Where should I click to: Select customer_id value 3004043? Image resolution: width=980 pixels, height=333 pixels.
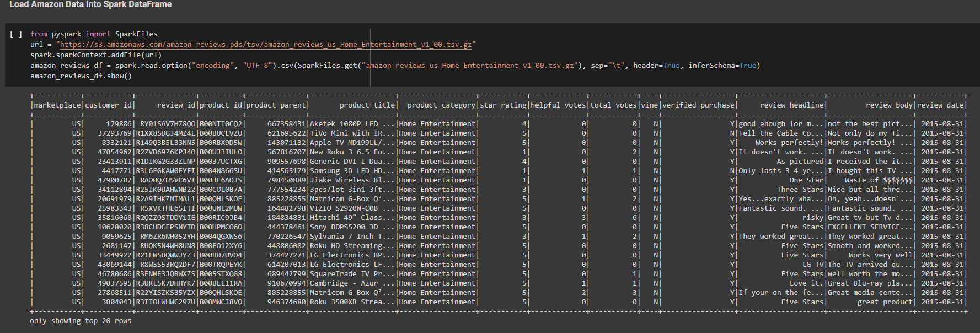[117, 302]
